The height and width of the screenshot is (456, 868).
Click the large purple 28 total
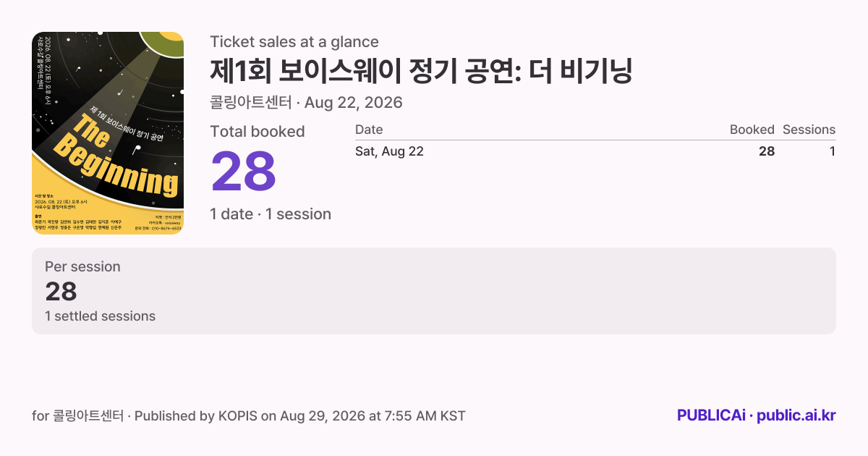244,172
